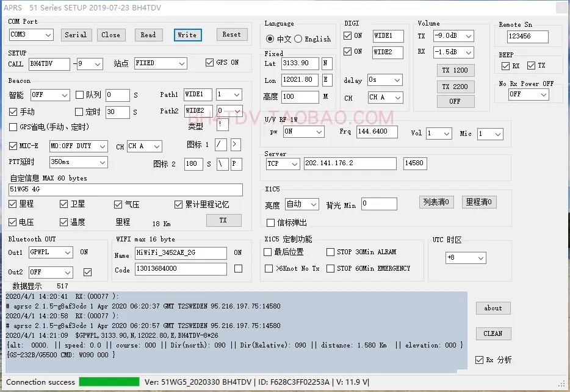
Task: Expand the FIXED station type dropdown
Action: (x=161, y=63)
